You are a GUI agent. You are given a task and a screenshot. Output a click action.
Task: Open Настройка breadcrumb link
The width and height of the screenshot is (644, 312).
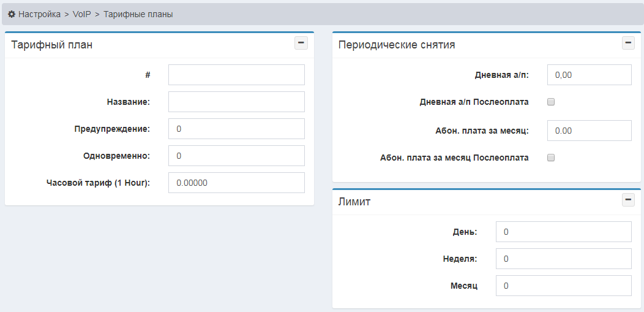(x=39, y=14)
